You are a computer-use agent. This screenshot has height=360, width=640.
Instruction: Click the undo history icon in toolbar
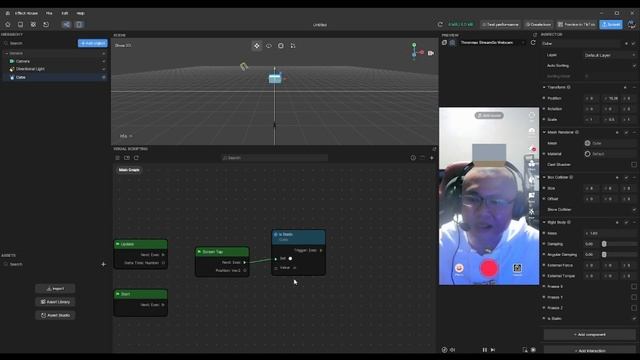tap(46, 24)
